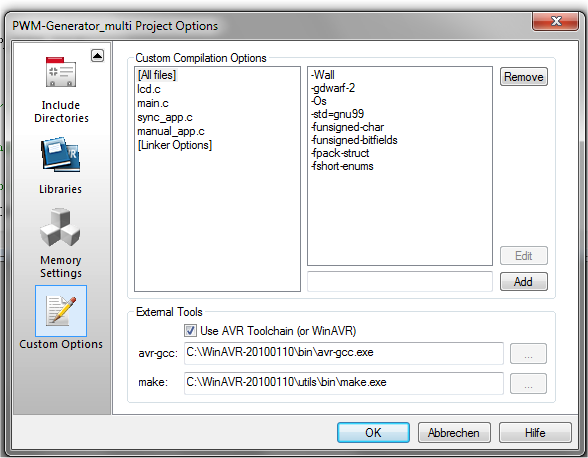
Task: Open the Libraries section icon
Action: click(60, 155)
